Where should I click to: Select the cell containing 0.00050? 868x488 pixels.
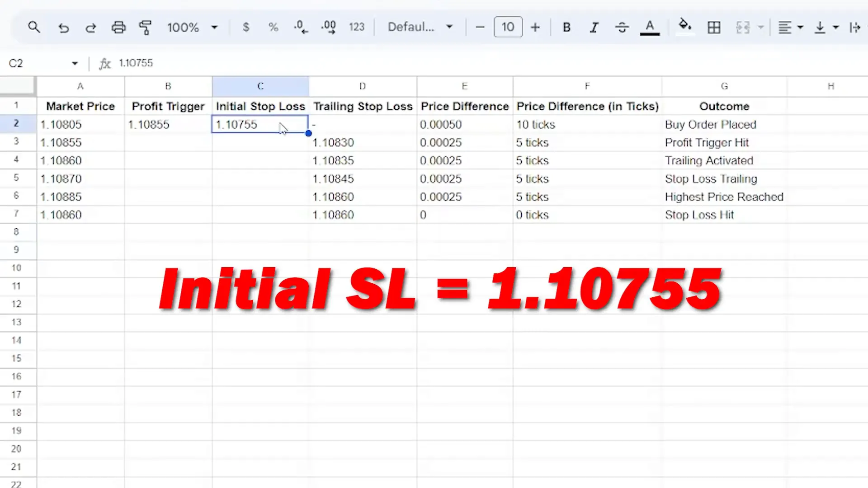pos(465,124)
